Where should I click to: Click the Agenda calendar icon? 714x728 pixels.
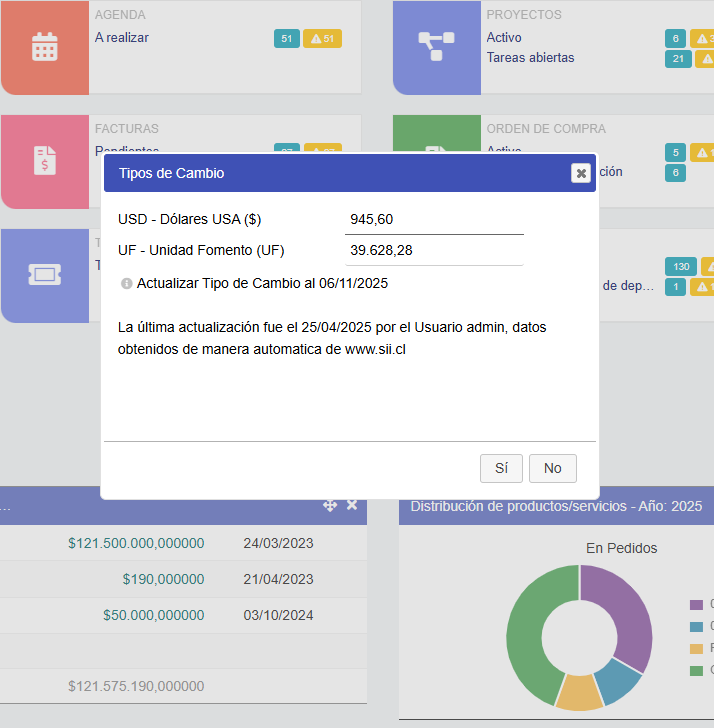(x=44, y=47)
